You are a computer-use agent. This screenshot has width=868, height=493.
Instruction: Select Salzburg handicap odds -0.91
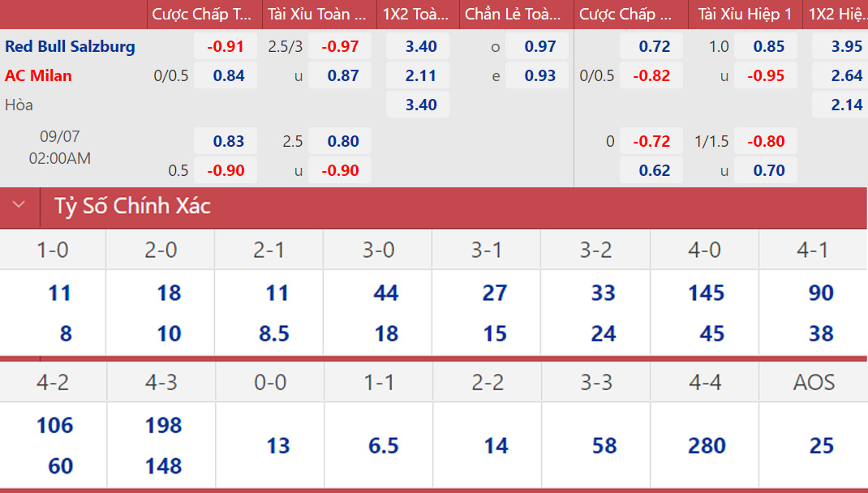(x=226, y=46)
